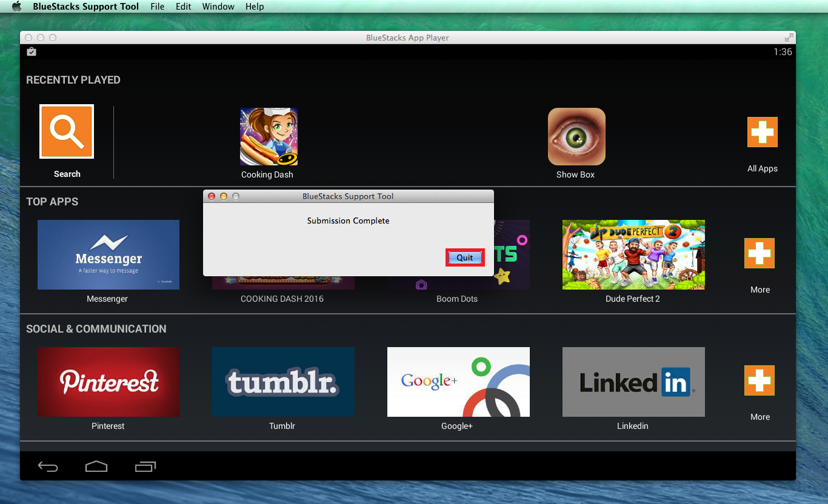Click the Boom Dots label
Image resolution: width=828 pixels, height=504 pixels.
tap(457, 299)
